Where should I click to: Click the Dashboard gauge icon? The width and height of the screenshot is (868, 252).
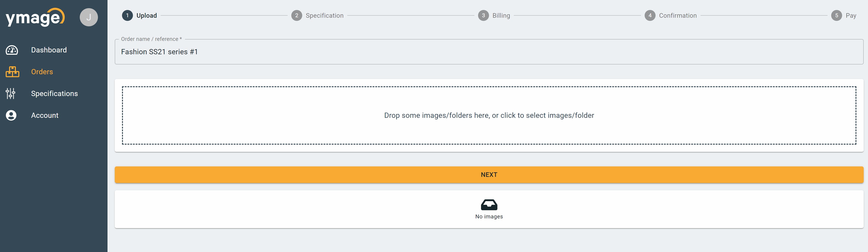(x=12, y=50)
